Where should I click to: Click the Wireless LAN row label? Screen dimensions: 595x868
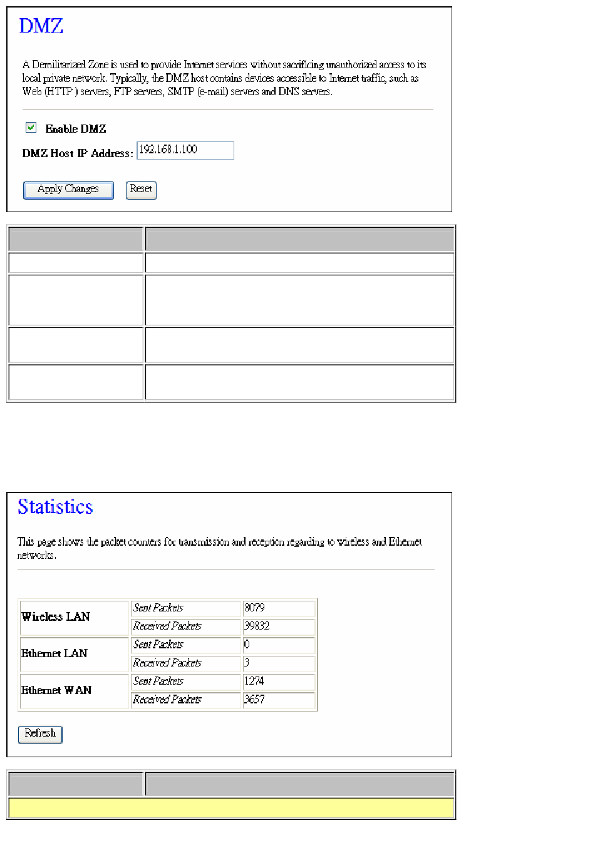click(56, 617)
